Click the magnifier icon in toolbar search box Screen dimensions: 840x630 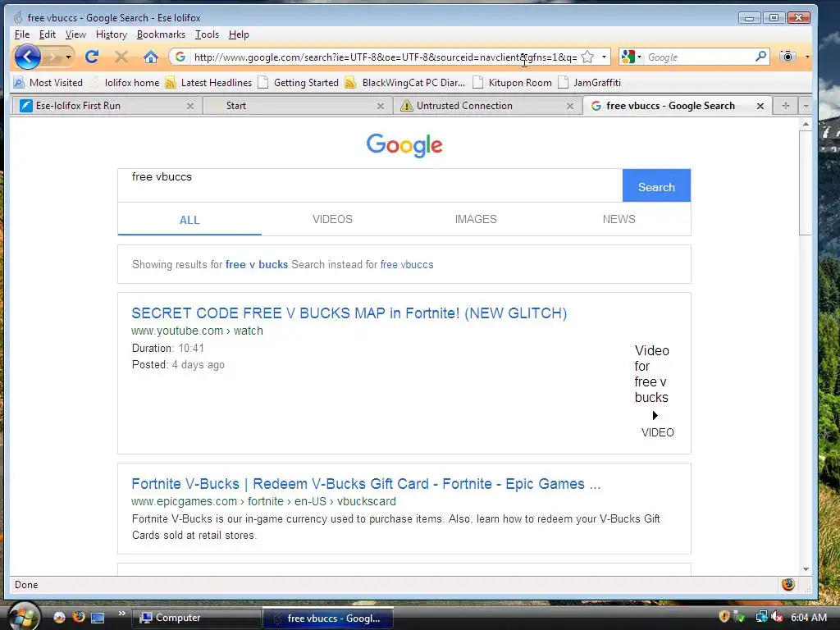tap(760, 57)
